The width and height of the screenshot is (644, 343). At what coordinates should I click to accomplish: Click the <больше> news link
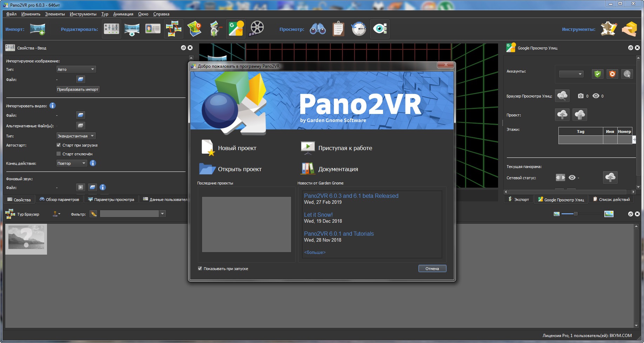point(315,252)
